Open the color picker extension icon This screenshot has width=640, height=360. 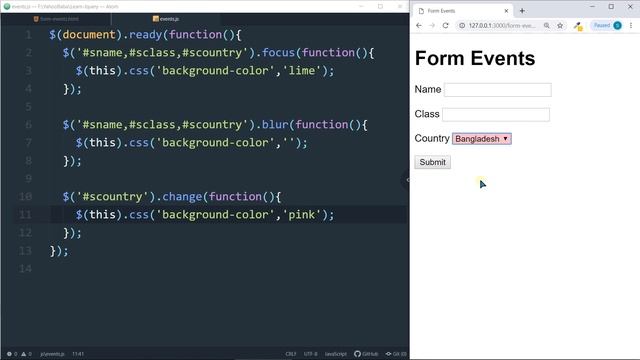coord(578,26)
